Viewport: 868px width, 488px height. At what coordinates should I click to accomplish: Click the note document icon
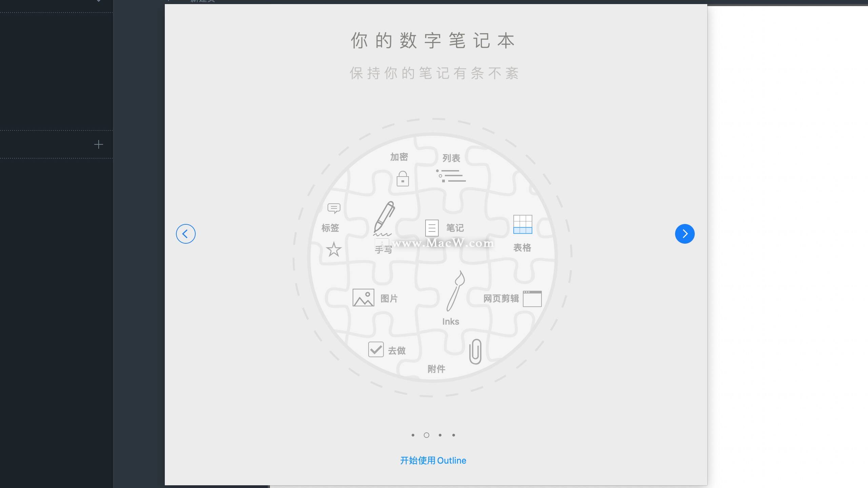[x=432, y=228]
